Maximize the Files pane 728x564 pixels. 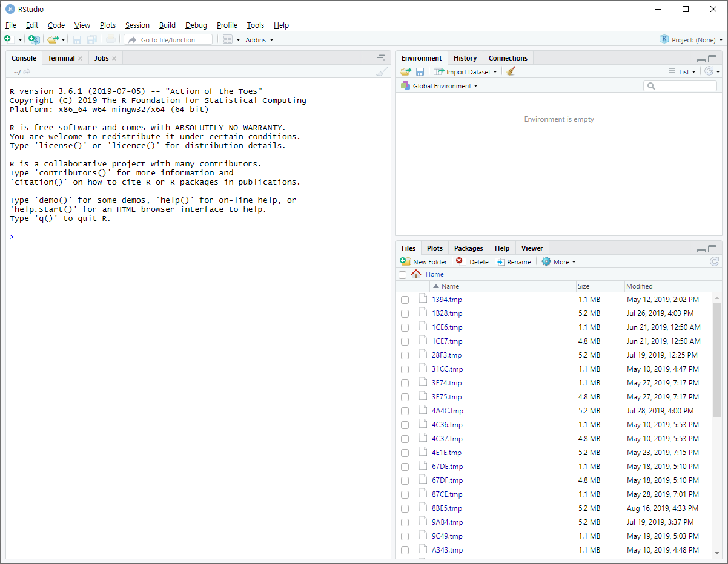point(712,249)
